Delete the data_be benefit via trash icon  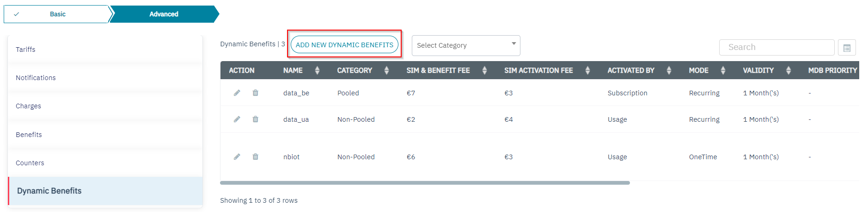pos(255,93)
